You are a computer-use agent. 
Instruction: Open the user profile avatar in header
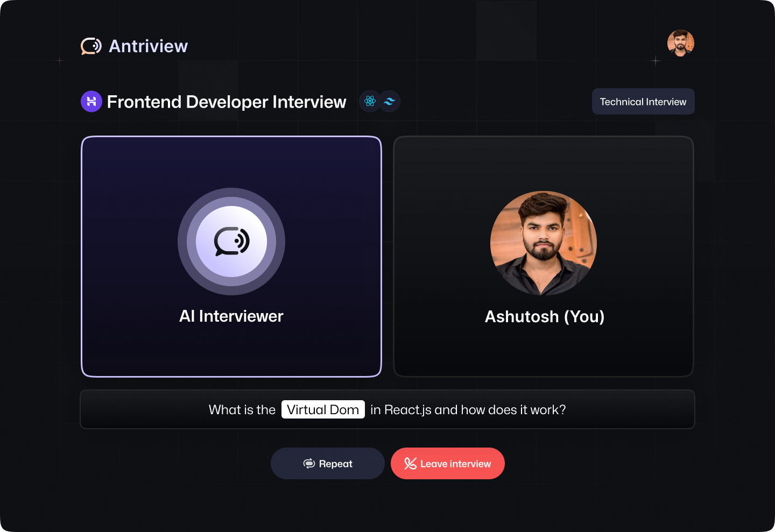680,43
